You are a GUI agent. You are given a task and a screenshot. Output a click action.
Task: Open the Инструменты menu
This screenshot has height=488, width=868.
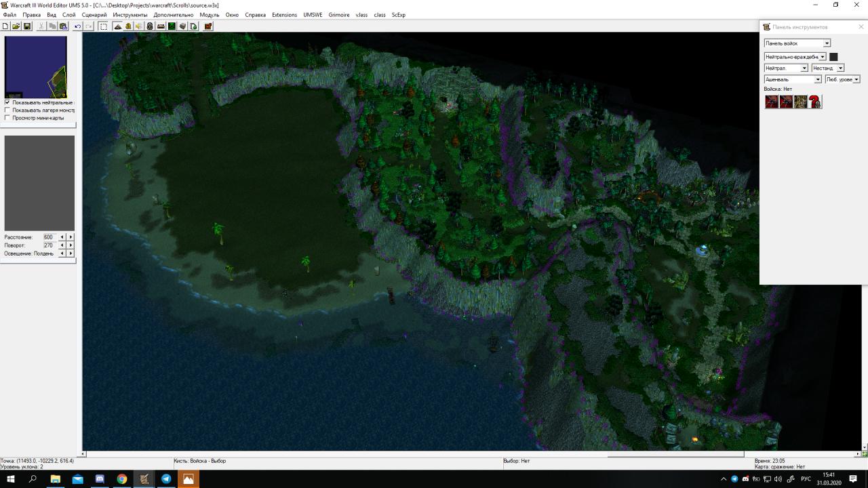click(x=130, y=15)
